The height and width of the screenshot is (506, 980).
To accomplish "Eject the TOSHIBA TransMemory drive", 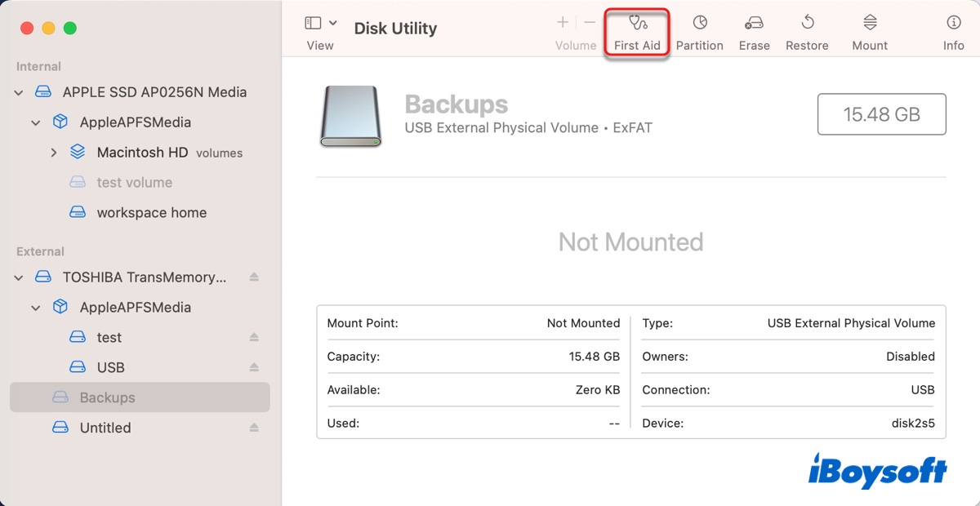I will [x=254, y=277].
